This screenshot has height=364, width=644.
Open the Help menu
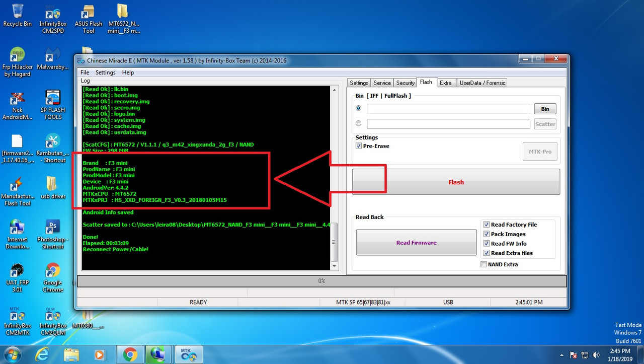128,72
